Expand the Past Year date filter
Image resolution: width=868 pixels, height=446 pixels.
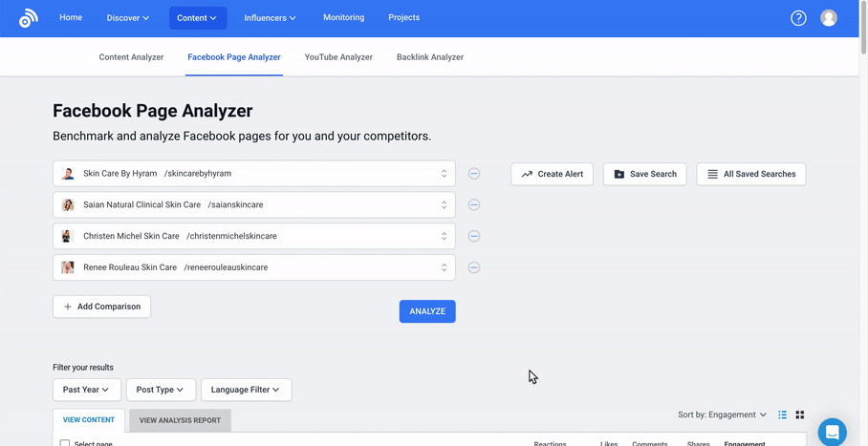click(87, 390)
